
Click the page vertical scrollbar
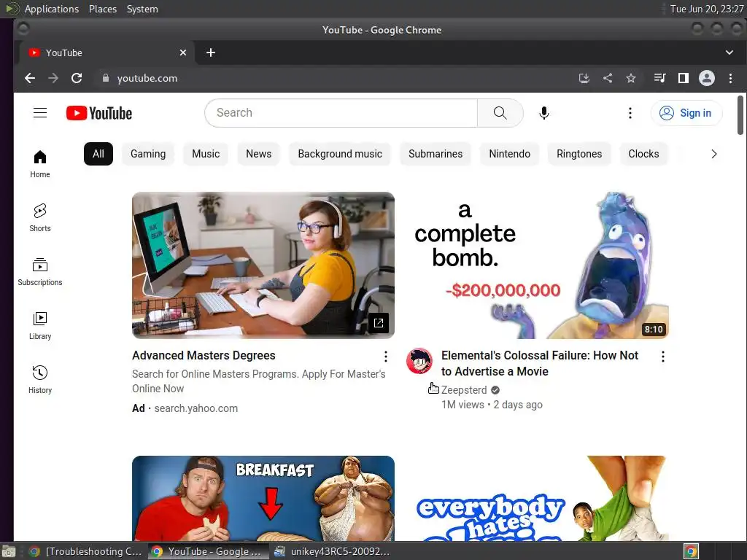point(740,115)
